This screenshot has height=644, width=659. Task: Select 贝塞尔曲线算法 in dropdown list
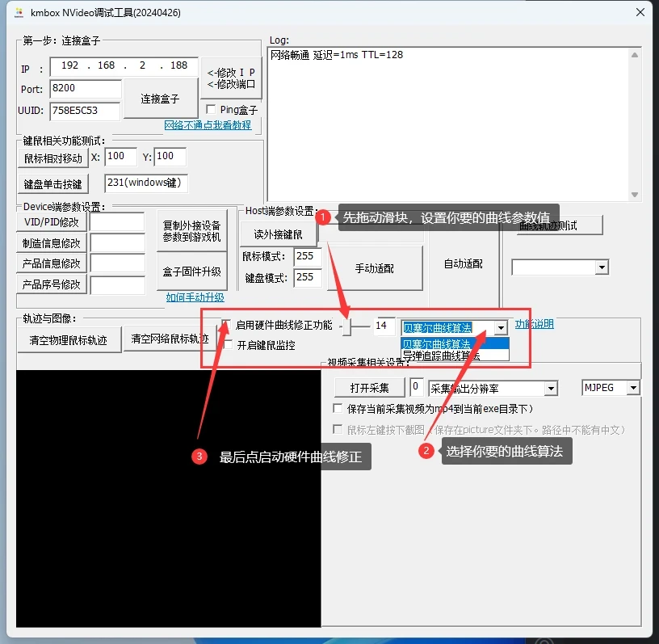coord(455,343)
